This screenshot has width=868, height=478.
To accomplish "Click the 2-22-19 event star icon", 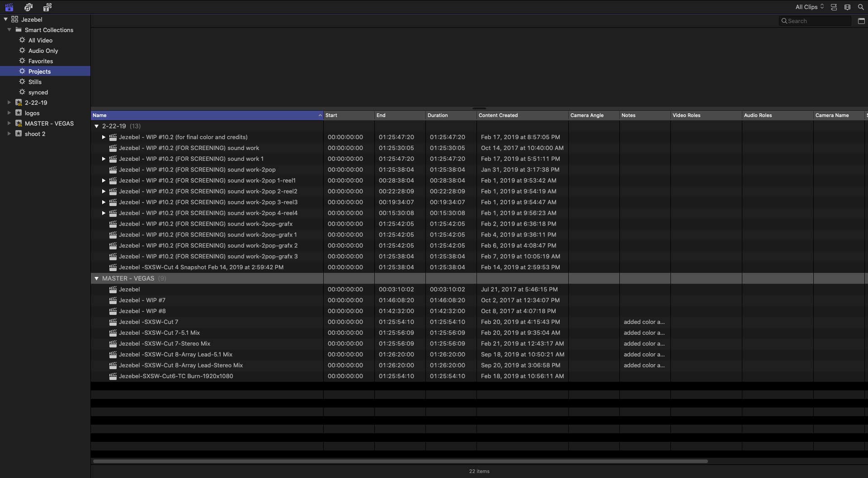I will pyautogui.click(x=19, y=103).
